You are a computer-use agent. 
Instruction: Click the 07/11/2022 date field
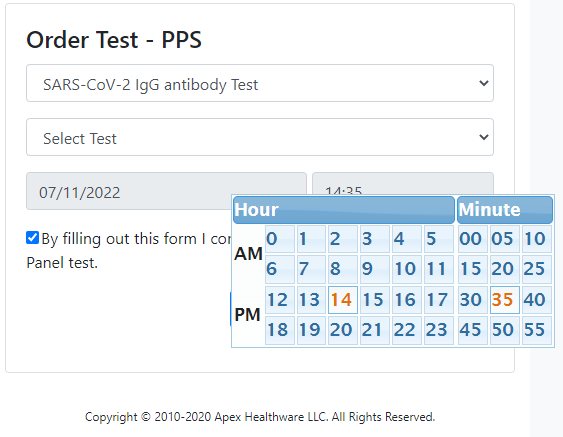point(166,191)
